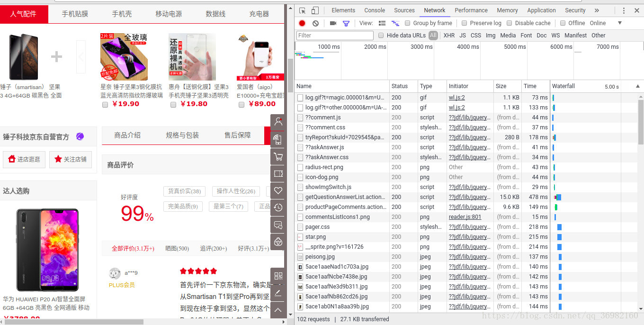644x325 pixels.
Task: Click the purple store badge icon
Action: point(80,136)
